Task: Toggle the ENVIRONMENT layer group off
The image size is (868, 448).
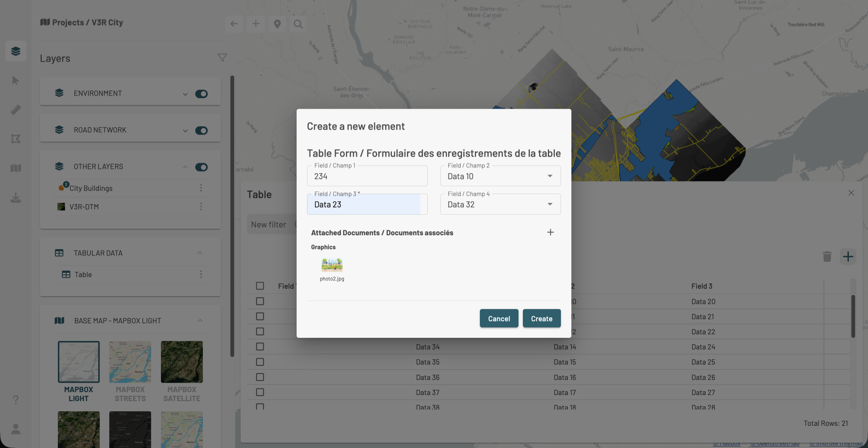Action: 201,94
